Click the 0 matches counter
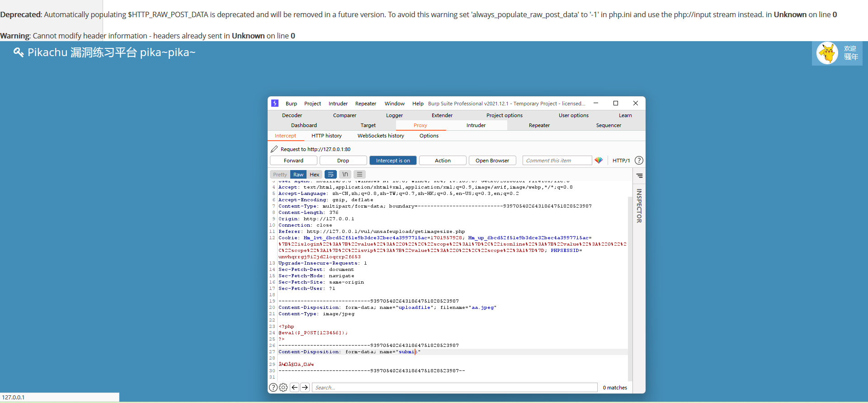Viewport: 868px width, 403px height. tap(615, 387)
